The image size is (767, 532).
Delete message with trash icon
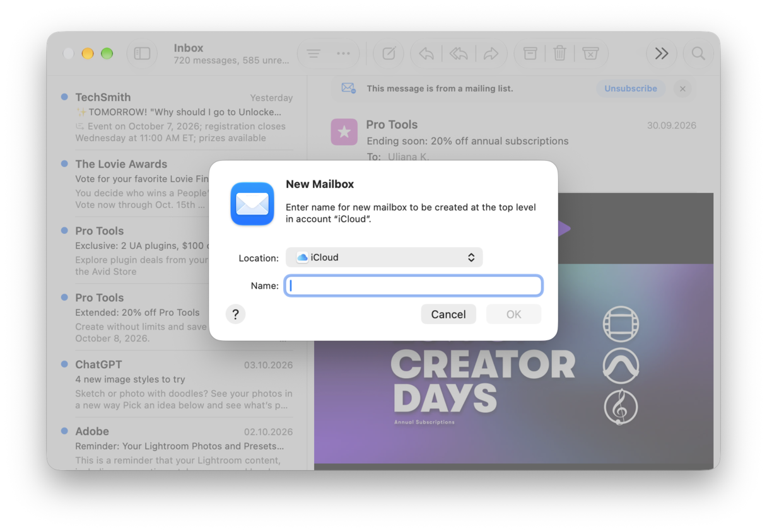click(x=559, y=54)
